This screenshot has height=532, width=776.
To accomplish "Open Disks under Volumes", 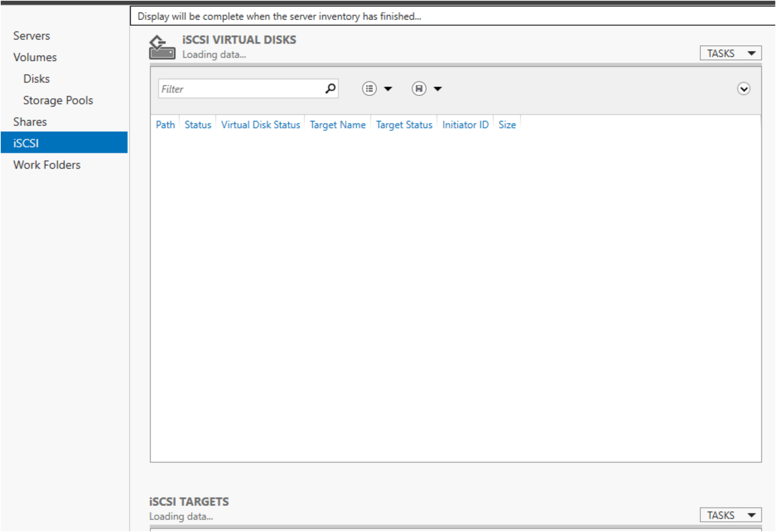I will point(36,79).
